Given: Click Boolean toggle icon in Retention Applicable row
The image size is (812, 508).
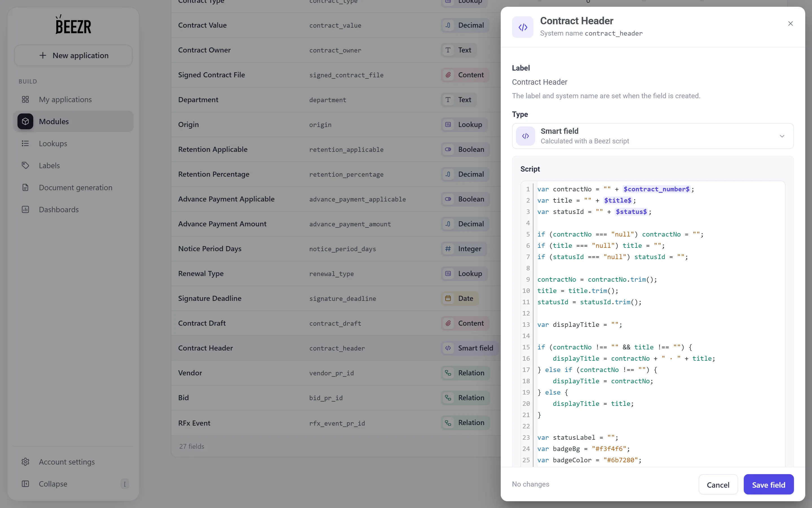Looking at the screenshot, I should (448, 149).
